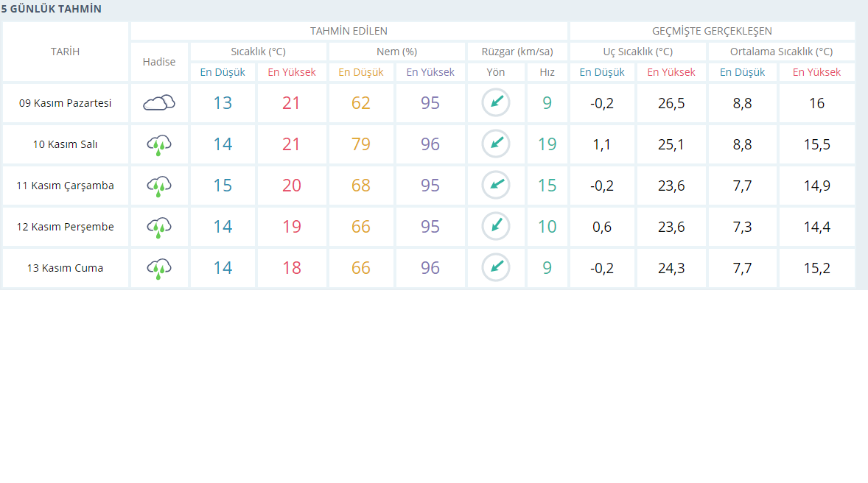Click the Rüzgar (km/sa) header
The width and height of the screenshot is (868, 483).
(517, 52)
